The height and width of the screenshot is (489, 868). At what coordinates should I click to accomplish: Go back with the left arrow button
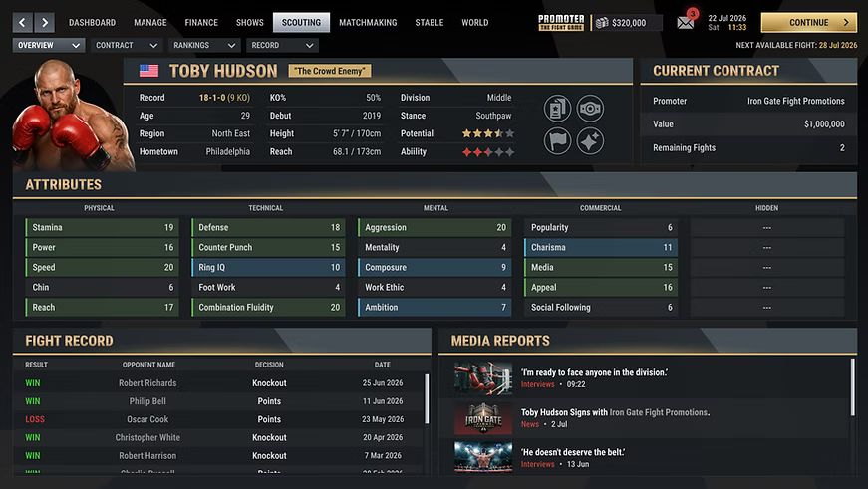[x=22, y=23]
